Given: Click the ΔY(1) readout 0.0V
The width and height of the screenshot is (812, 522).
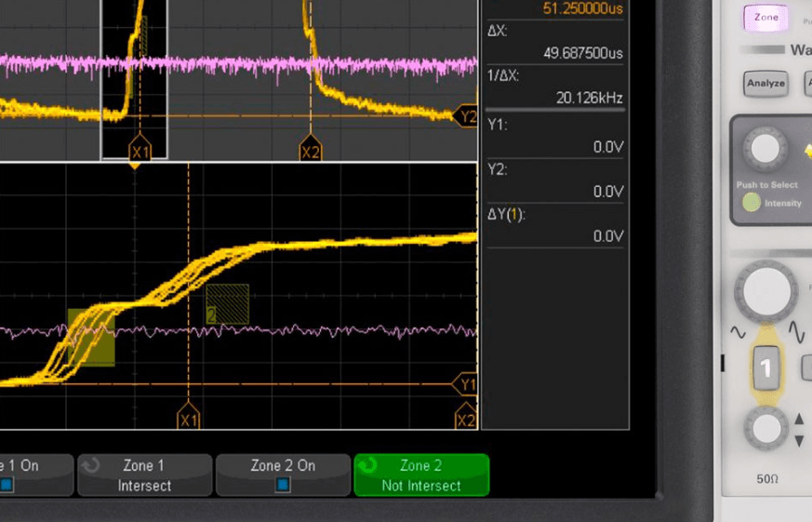Looking at the screenshot, I should click(x=608, y=236).
